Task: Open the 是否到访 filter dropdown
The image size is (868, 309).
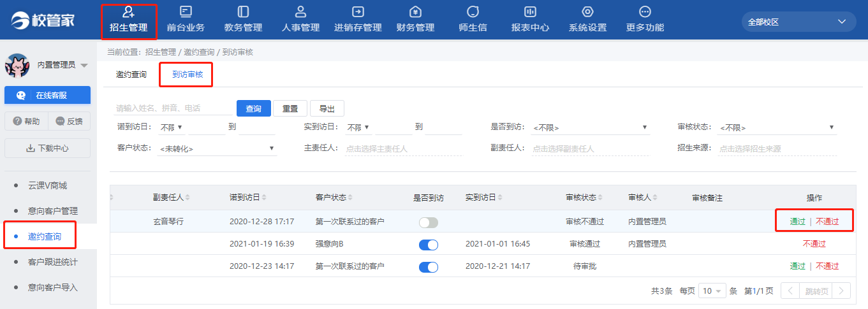Action: pyautogui.click(x=590, y=127)
